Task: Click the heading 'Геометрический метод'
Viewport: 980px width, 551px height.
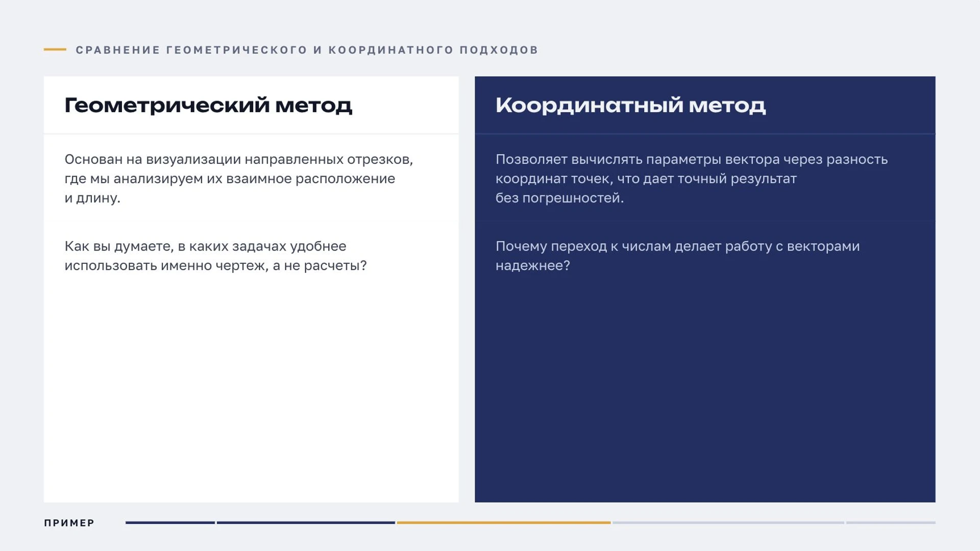Action: (x=208, y=106)
